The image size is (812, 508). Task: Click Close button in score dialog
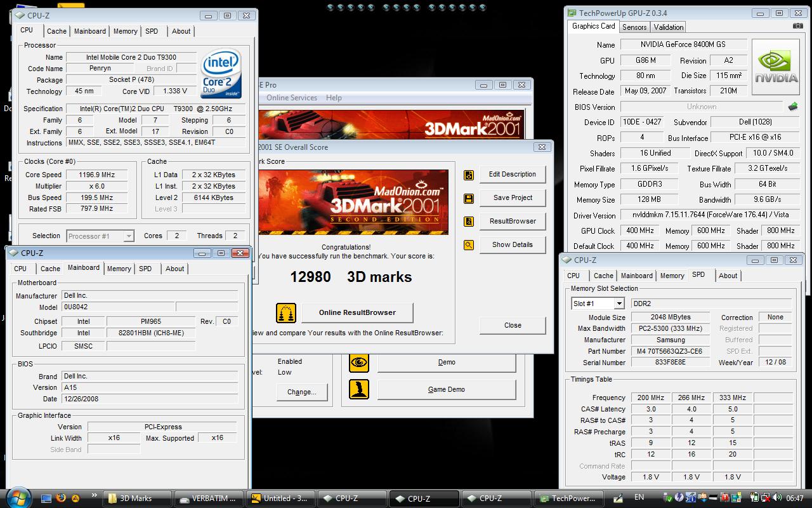point(513,325)
